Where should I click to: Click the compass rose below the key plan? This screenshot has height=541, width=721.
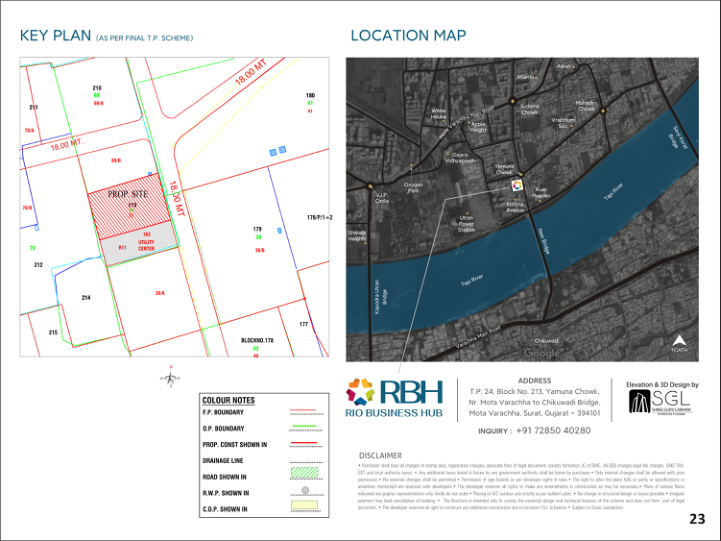pos(170,377)
